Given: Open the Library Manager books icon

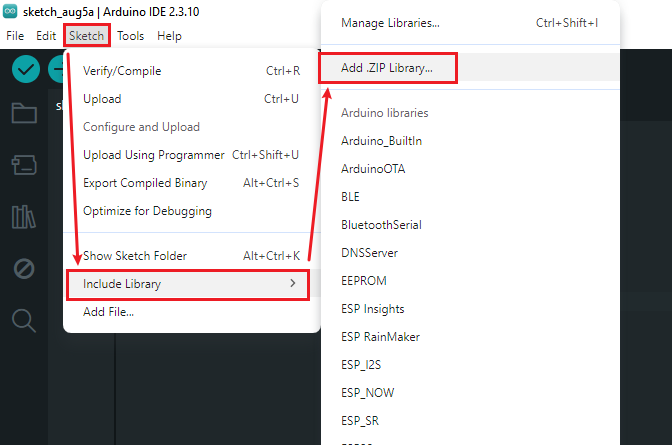Looking at the screenshot, I should click(x=24, y=216).
